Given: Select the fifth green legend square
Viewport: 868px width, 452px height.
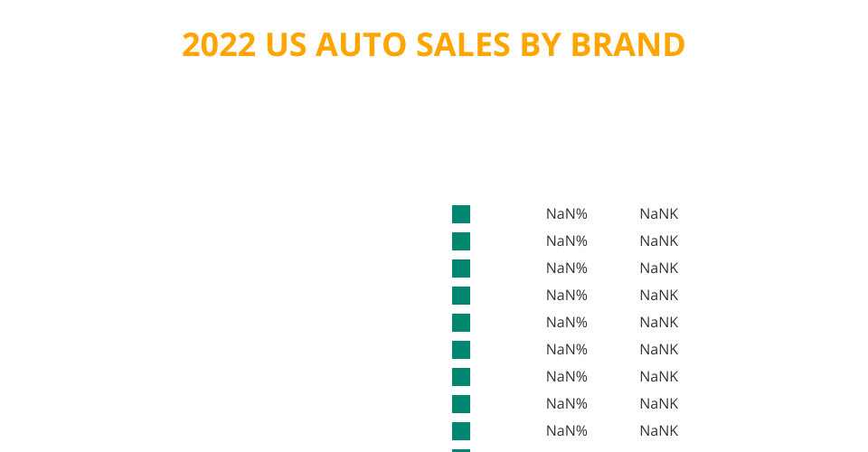Looking at the screenshot, I should (x=461, y=323).
